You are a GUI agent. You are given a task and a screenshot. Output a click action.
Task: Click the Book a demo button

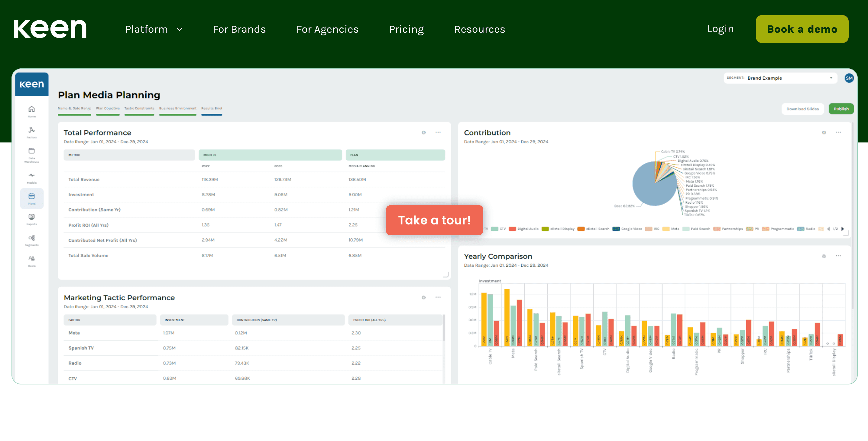[802, 29]
